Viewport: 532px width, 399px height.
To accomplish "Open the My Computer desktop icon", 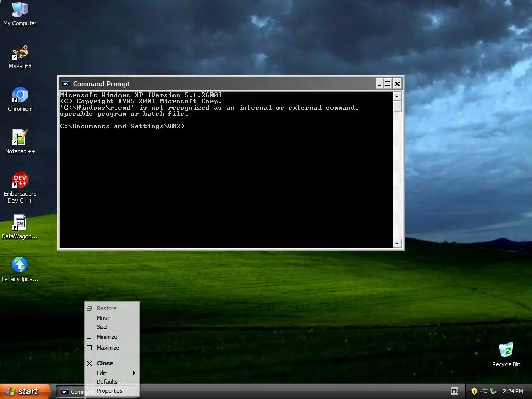I will coord(20,14).
